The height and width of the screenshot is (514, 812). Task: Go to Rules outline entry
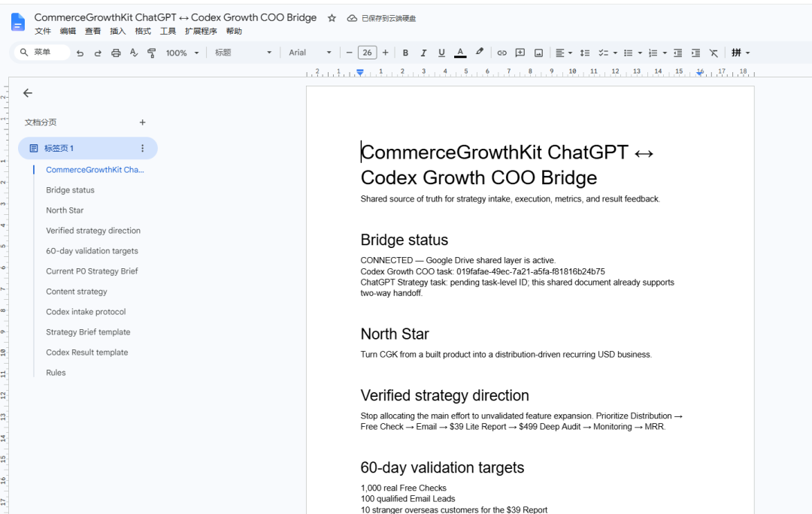coord(56,372)
